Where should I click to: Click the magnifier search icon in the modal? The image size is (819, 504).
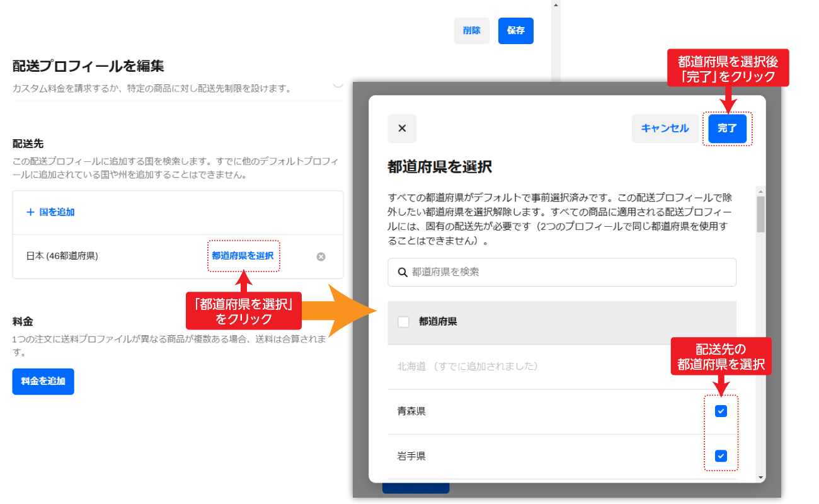pos(403,272)
